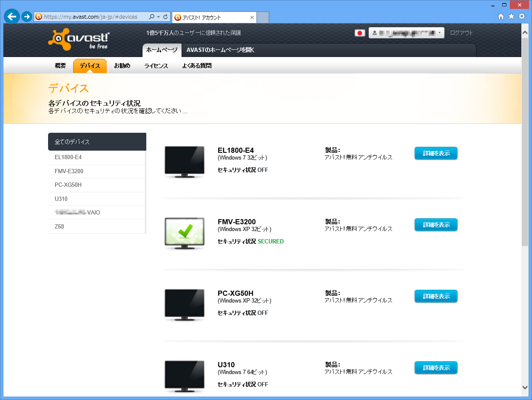Click the Favorites star icon

[511, 17]
